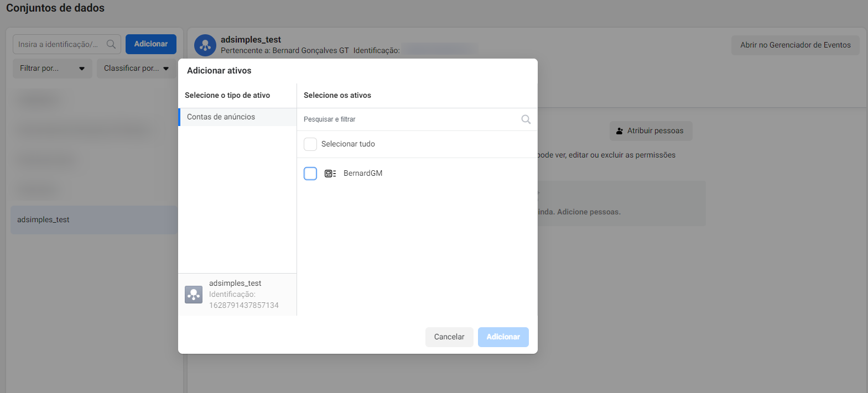Click the Atribuir pessoas button
The width and height of the screenshot is (868, 393).
coord(651,131)
